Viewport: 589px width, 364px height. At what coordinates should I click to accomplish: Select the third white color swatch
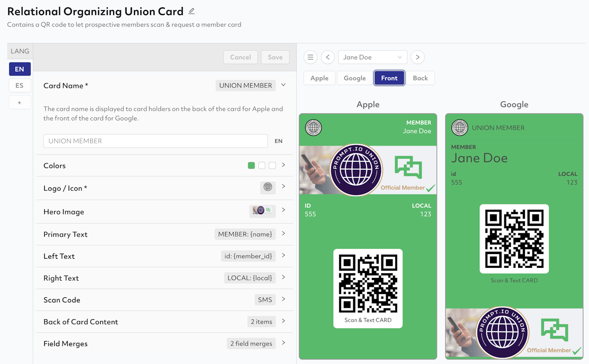tap(272, 166)
